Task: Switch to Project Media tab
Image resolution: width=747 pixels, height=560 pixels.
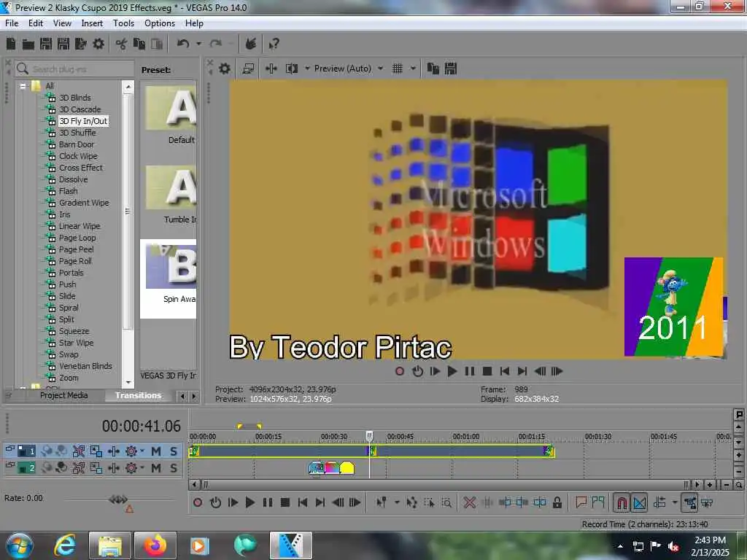Action: pos(64,395)
